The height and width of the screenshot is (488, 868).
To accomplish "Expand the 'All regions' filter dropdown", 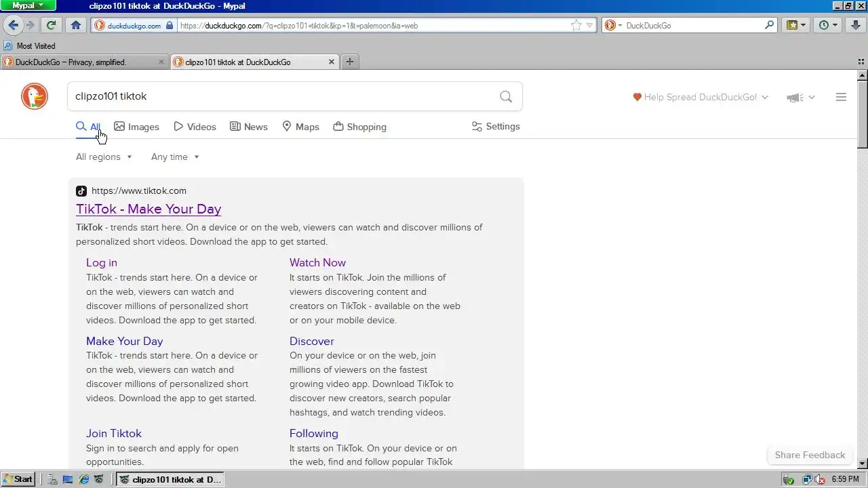I will pos(104,157).
